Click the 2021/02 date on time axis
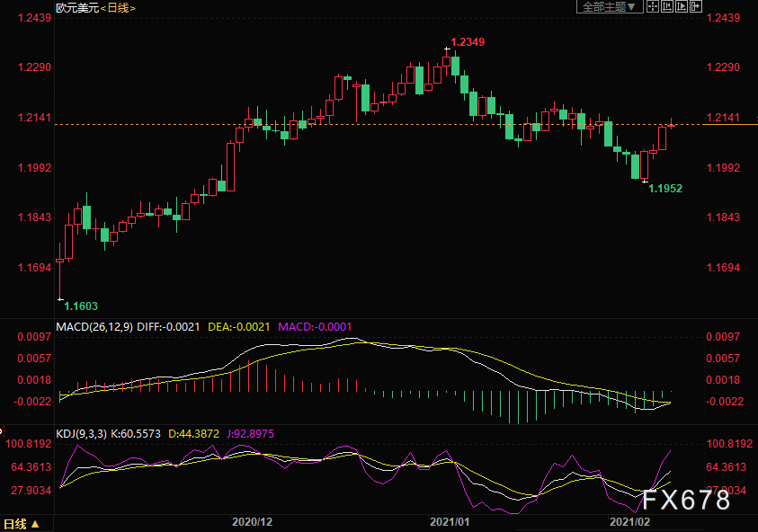758x532 pixels. 629,522
